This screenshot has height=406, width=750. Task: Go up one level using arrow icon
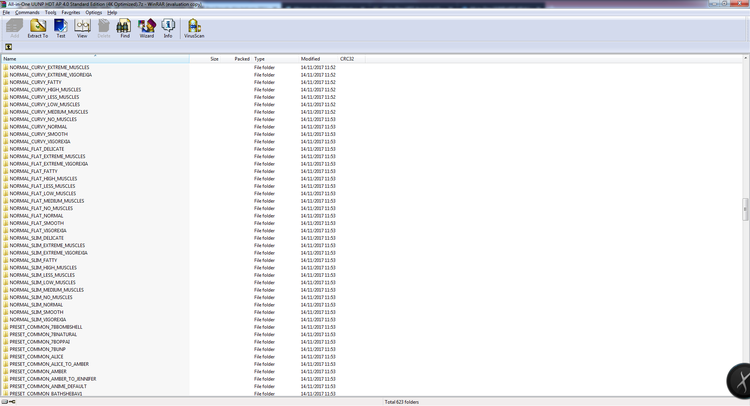click(x=9, y=47)
